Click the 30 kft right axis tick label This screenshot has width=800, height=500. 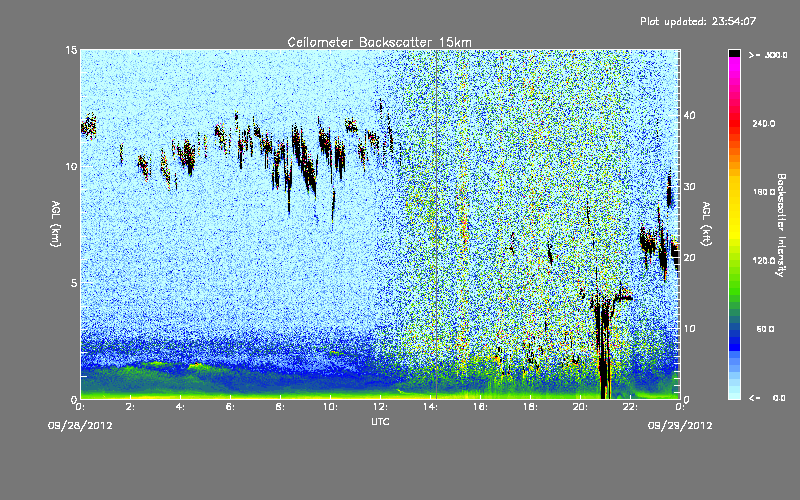coord(689,186)
